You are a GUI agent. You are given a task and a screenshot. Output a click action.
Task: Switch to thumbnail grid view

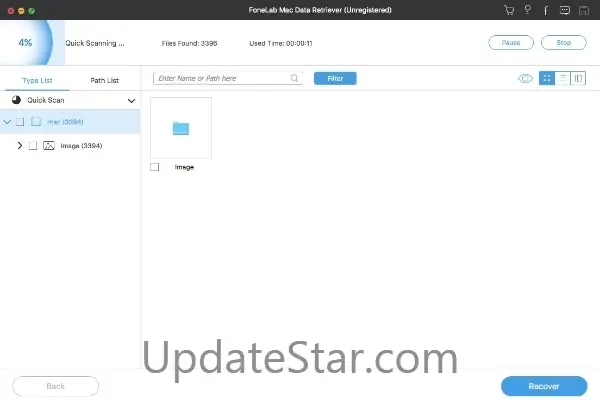point(547,78)
